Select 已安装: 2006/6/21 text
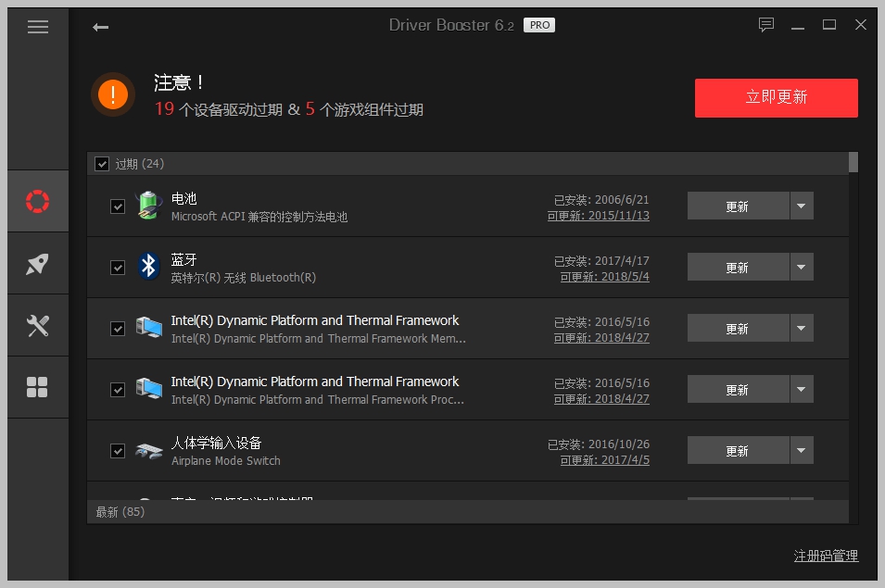 click(601, 200)
